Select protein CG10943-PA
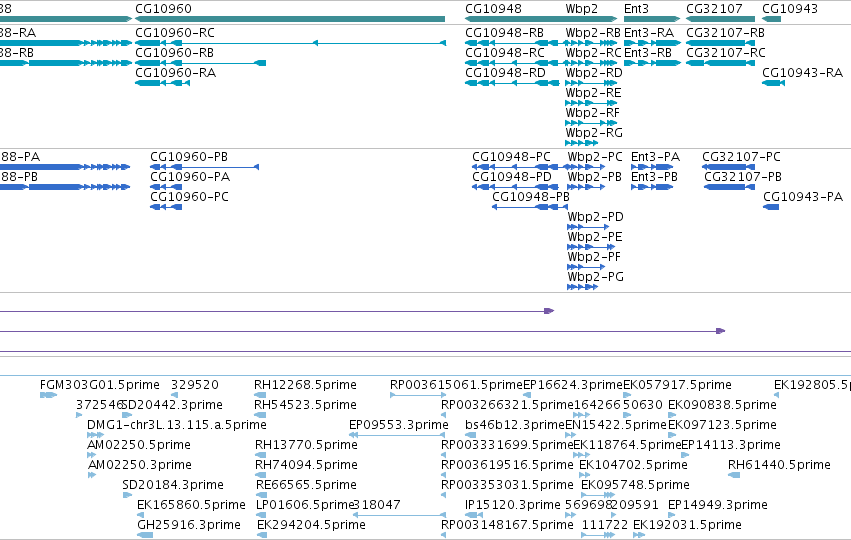Viewport: 851px width, 540px height. (803, 197)
